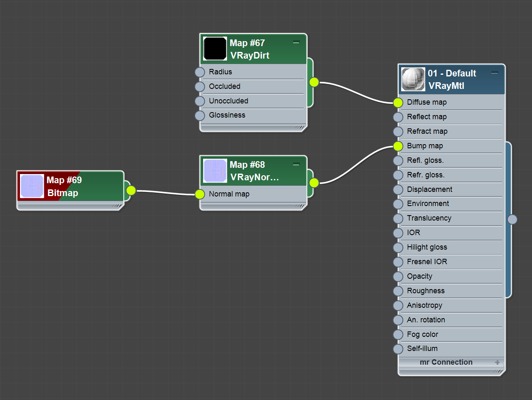Click the Radius input socket on VRayDirt

(200, 72)
